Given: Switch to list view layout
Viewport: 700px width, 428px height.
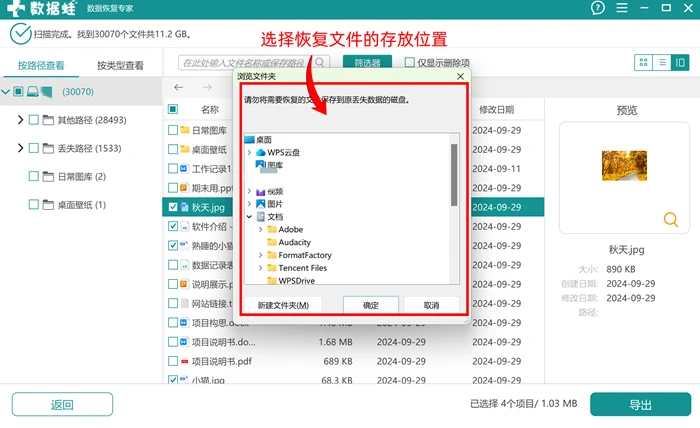Looking at the screenshot, I should (x=662, y=62).
